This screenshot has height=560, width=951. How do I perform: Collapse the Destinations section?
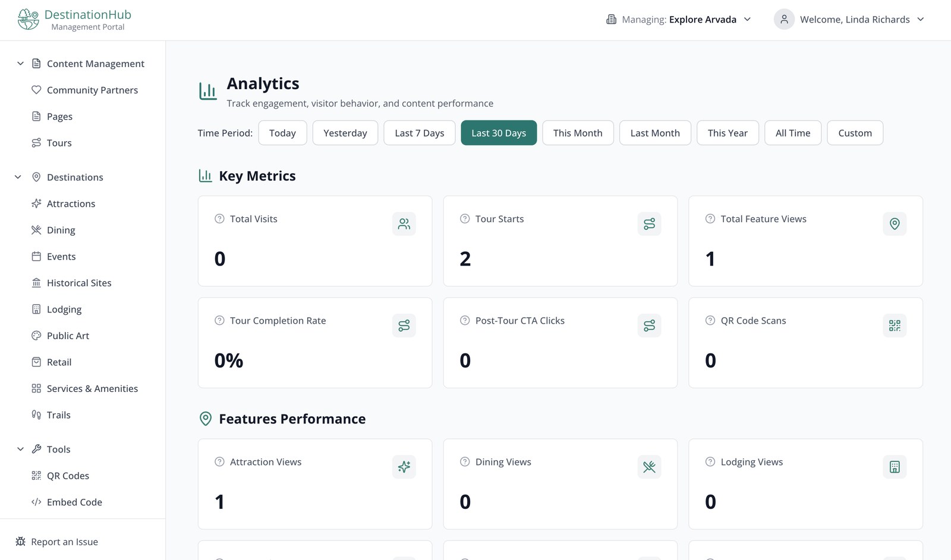18,177
